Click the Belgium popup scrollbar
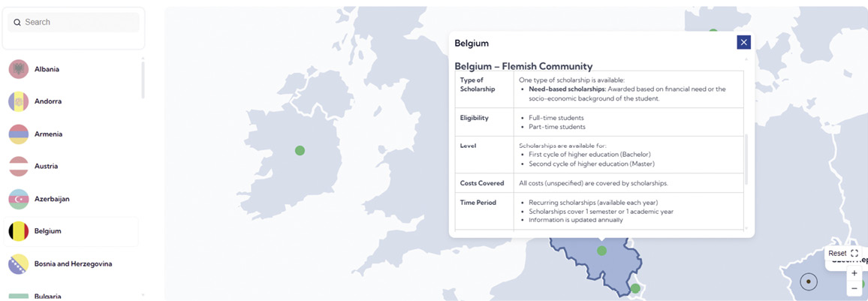 (746, 158)
